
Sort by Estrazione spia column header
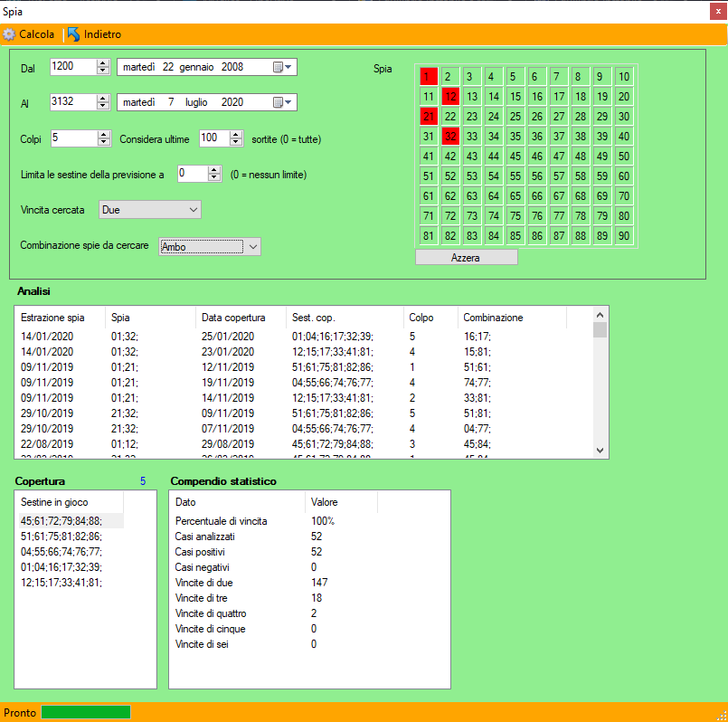[60, 318]
